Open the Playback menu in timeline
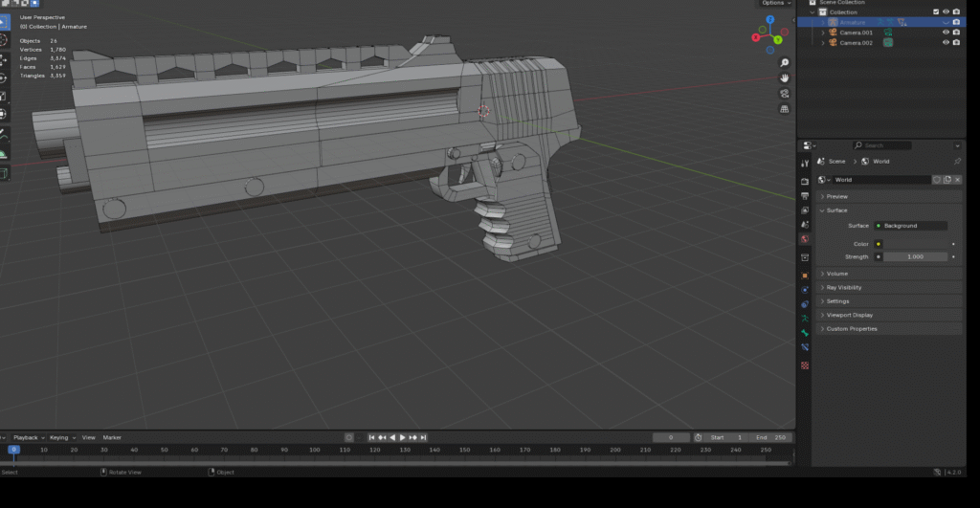Viewport: 980px width, 508px height. pos(26,437)
